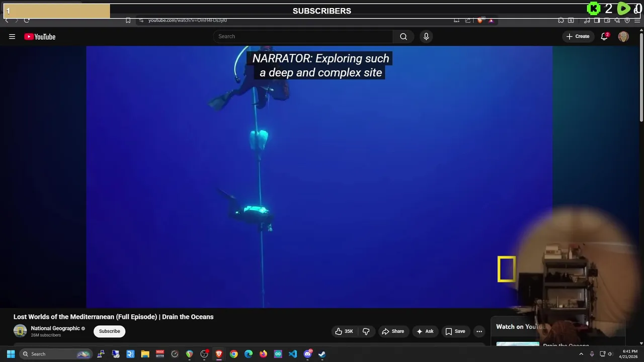
Task: Open the notifications bell
Action: (x=605, y=36)
